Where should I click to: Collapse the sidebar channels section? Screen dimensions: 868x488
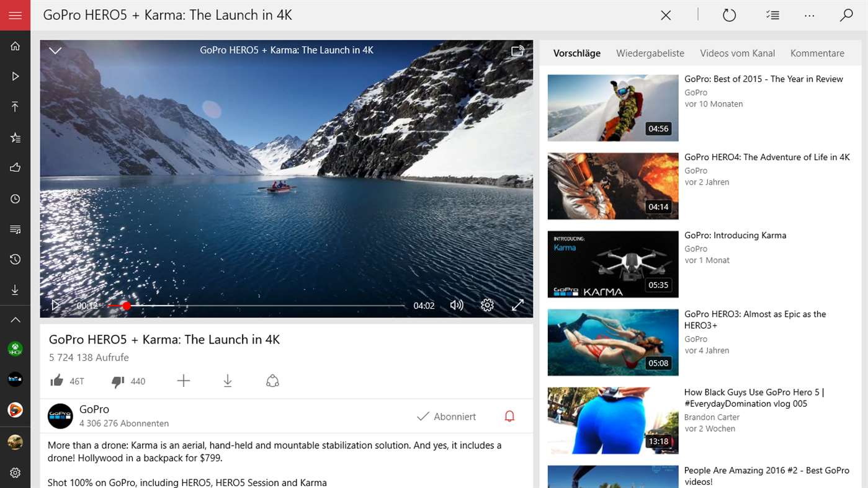click(x=15, y=320)
